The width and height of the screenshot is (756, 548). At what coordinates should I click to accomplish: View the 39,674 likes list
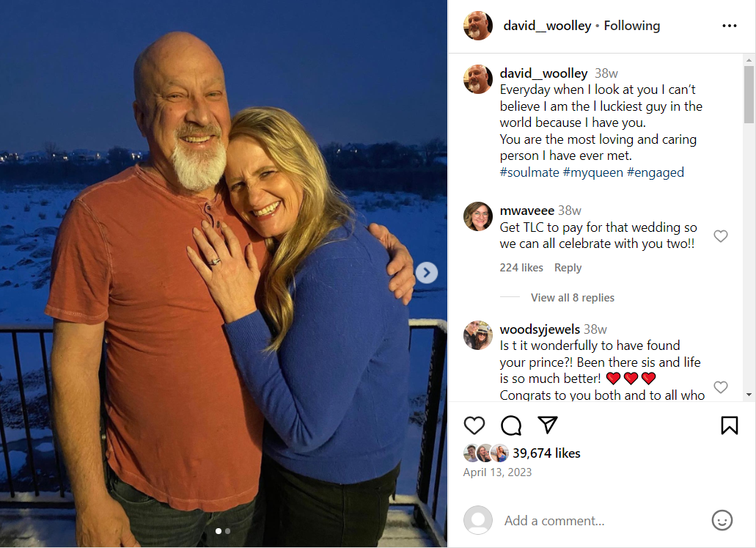[x=546, y=453]
